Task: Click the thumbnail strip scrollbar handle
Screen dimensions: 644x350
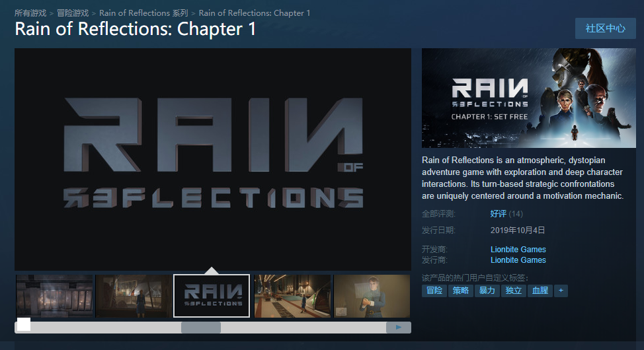Action: coord(201,328)
